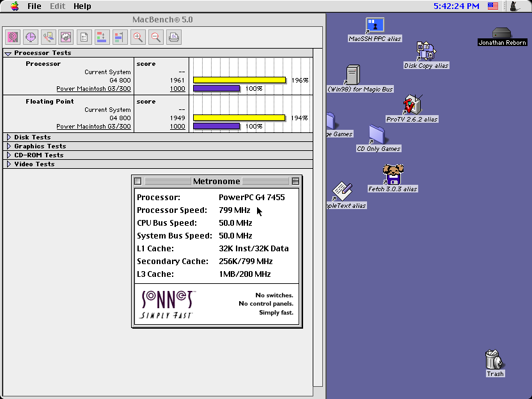The height and width of the screenshot is (399, 532).
Task: Collapse the Processor Tests section
Action: [8, 53]
